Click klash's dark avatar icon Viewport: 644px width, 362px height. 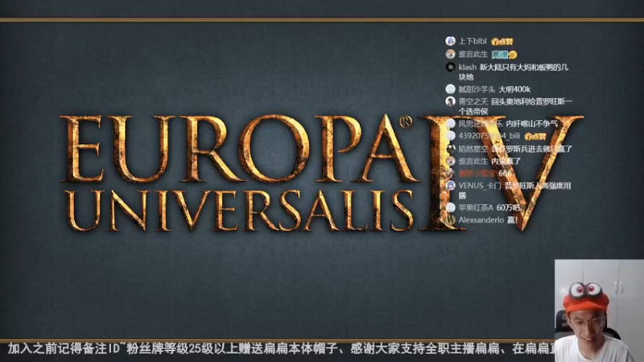coord(451,67)
